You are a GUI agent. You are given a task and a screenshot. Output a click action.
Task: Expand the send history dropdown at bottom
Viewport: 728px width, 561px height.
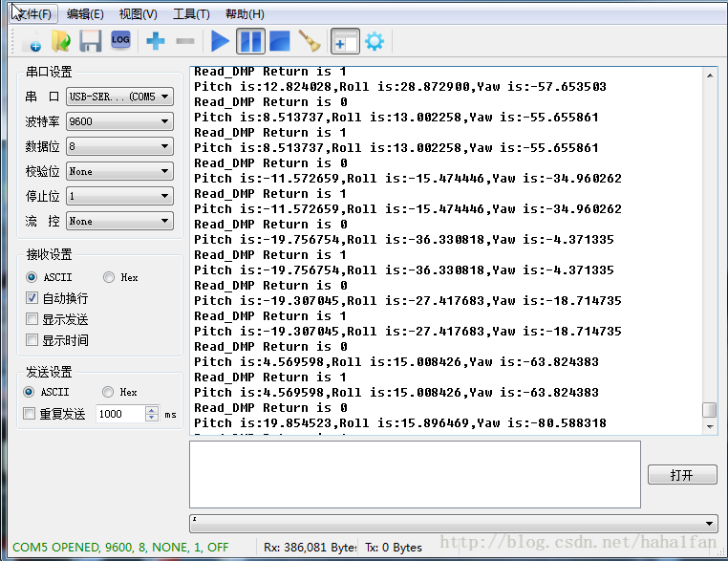click(x=709, y=524)
